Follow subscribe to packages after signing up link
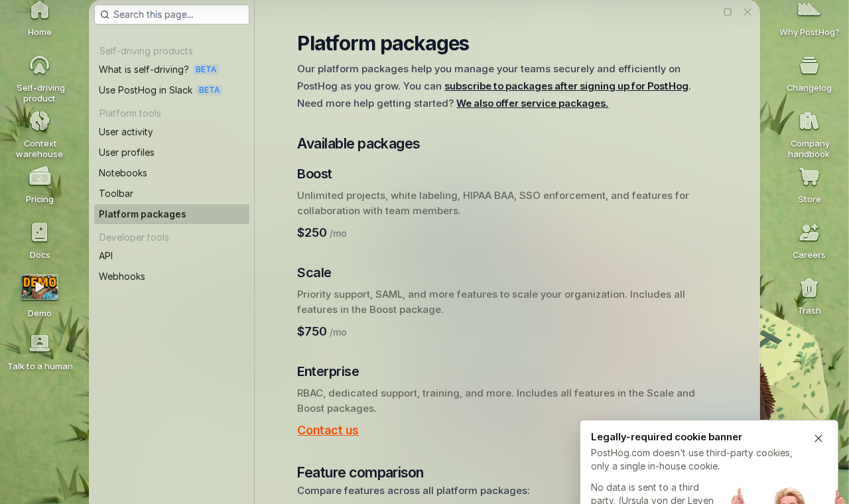Image resolution: width=849 pixels, height=504 pixels. click(x=566, y=86)
